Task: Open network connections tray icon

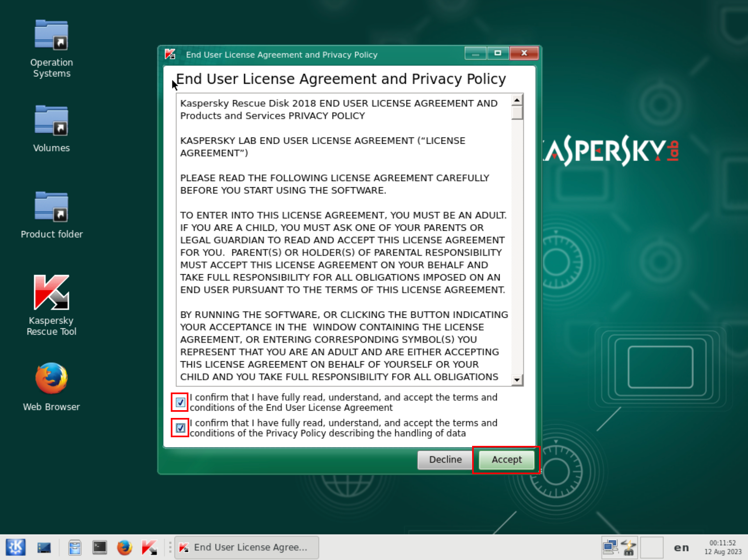Action: coord(610,547)
